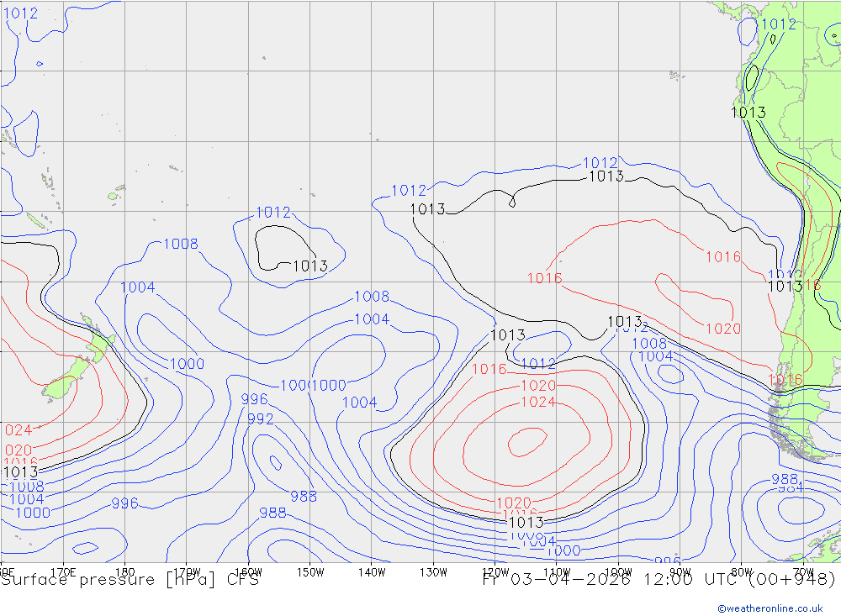Viewport: 841px width, 616px height.
Task: Click the 80W longitude label
Action: pos(742,572)
